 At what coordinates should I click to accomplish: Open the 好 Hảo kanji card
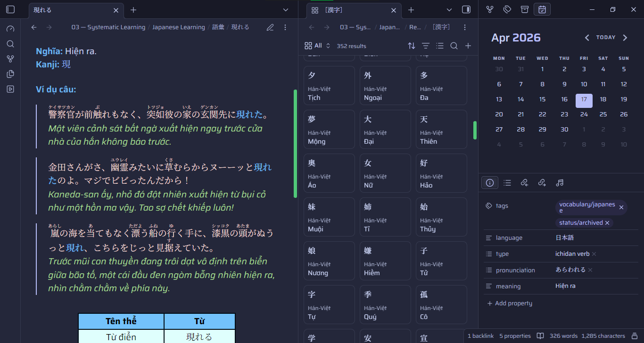point(441,173)
